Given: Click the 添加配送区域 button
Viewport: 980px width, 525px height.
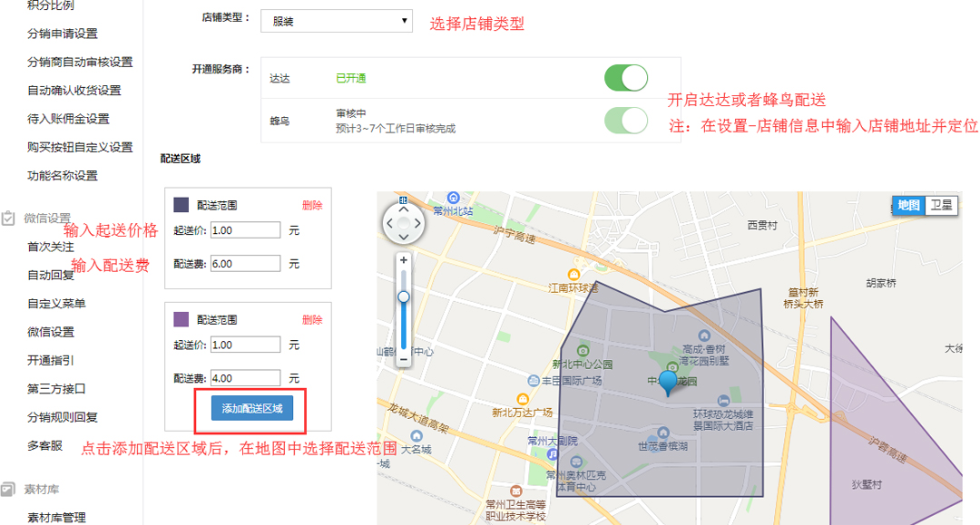Looking at the screenshot, I should click(252, 408).
